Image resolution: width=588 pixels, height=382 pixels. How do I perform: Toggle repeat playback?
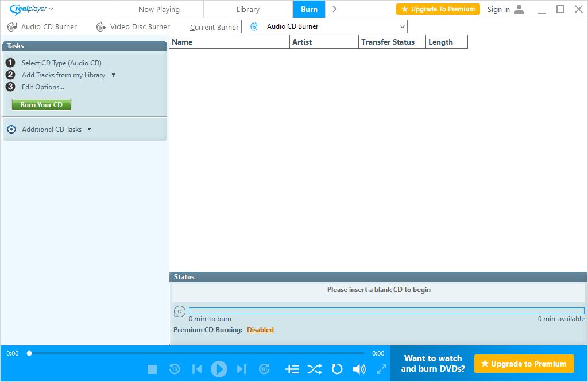336,369
